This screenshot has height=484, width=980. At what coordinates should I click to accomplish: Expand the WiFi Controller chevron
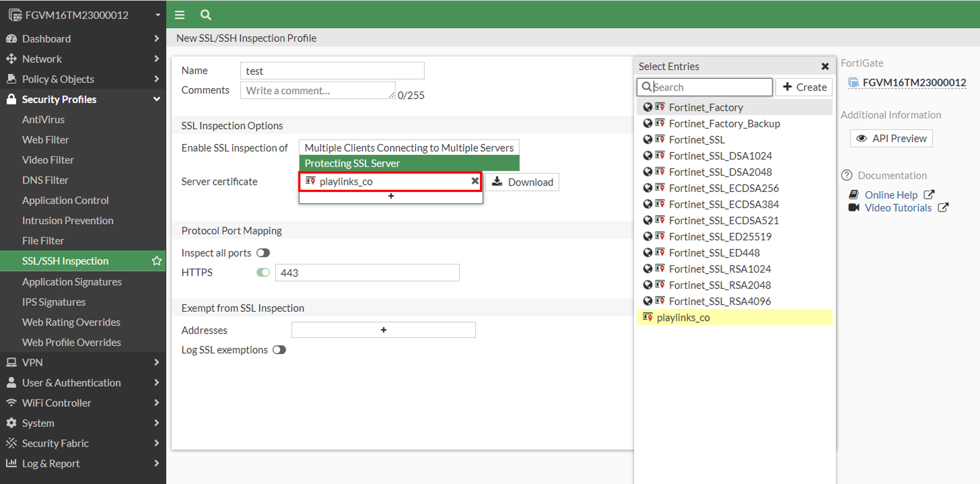pos(157,402)
